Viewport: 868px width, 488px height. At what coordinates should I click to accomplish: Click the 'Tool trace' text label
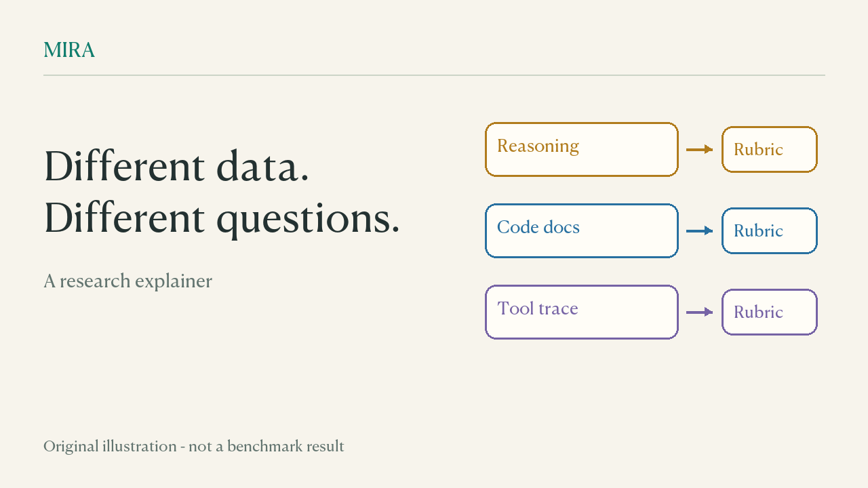tap(538, 308)
